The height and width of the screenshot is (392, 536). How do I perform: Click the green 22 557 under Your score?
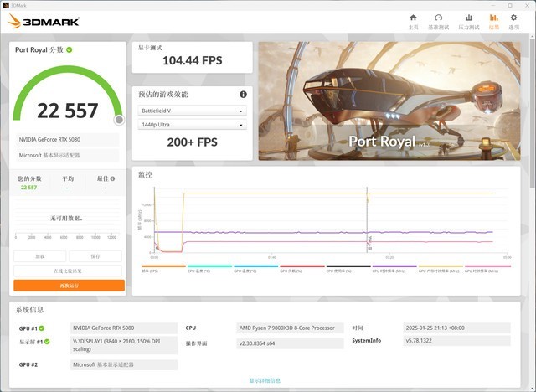(x=28, y=188)
